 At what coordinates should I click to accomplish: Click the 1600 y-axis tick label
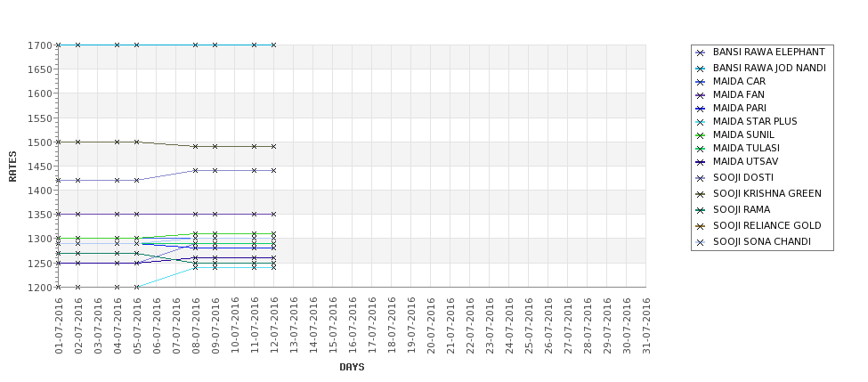tap(40, 93)
